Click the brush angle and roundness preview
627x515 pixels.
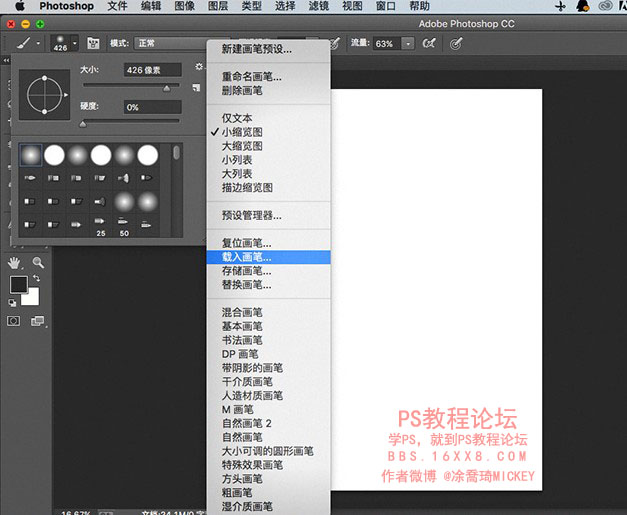pyautogui.click(x=45, y=95)
